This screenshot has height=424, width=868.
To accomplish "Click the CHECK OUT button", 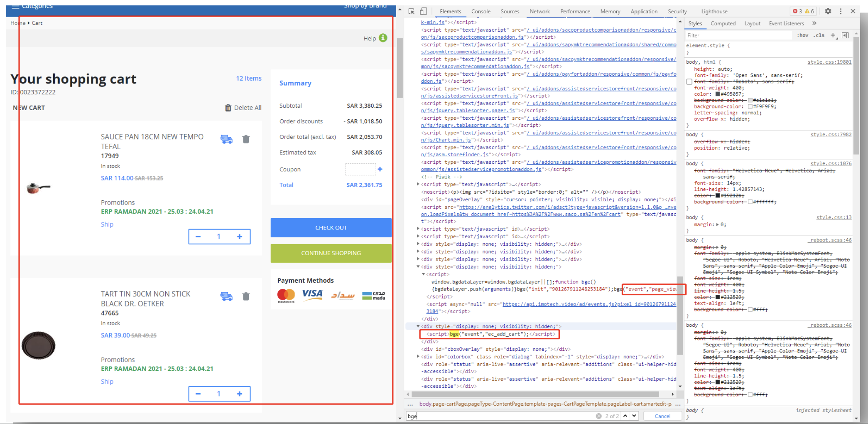I will tap(331, 228).
